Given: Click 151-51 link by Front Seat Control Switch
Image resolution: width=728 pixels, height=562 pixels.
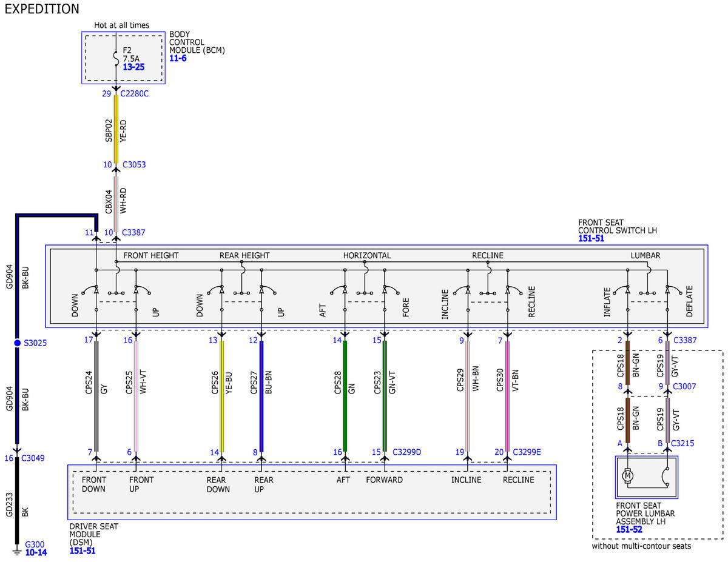Looking at the screenshot, I should (x=591, y=239).
